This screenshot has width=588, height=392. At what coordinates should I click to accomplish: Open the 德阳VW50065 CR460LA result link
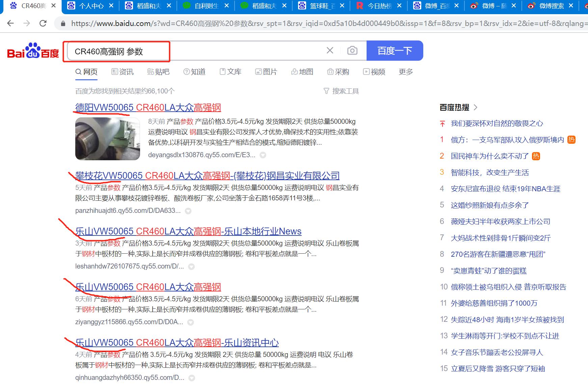pos(148,108)
